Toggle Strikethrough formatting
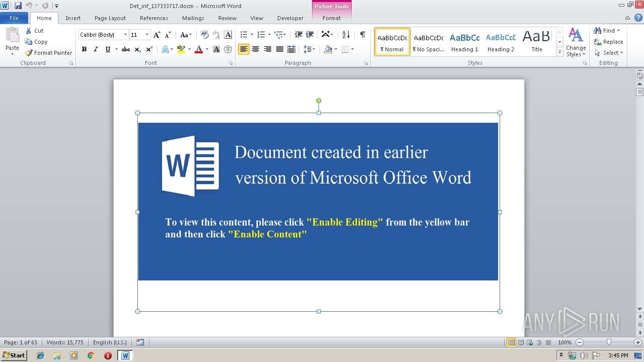The image size is (644, 362). point(126,49)
